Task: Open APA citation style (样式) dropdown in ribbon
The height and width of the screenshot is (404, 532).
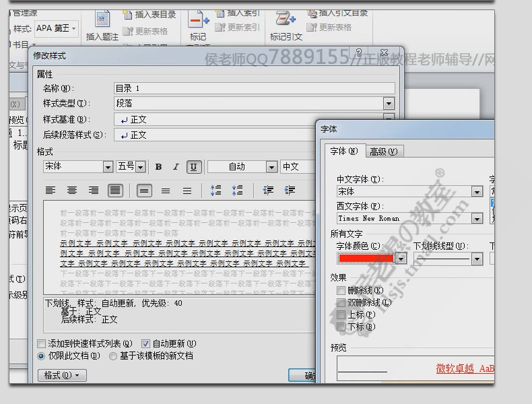Action: (73, 28)
